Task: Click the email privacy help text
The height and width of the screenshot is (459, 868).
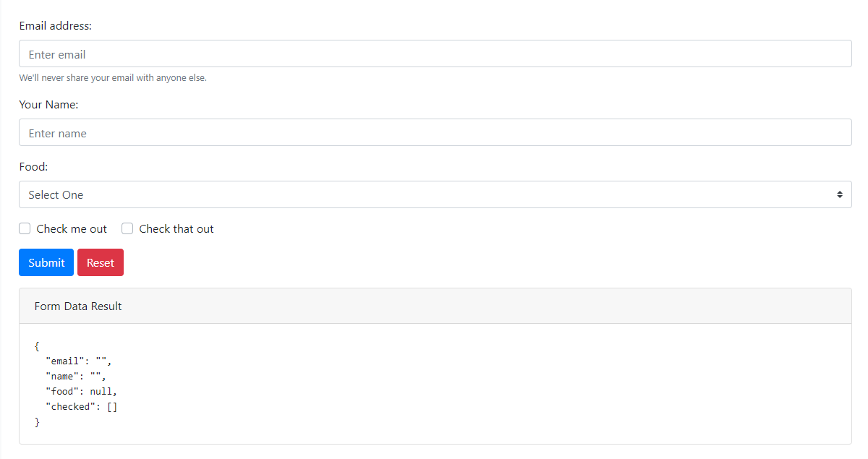Action: coord(113,78)
